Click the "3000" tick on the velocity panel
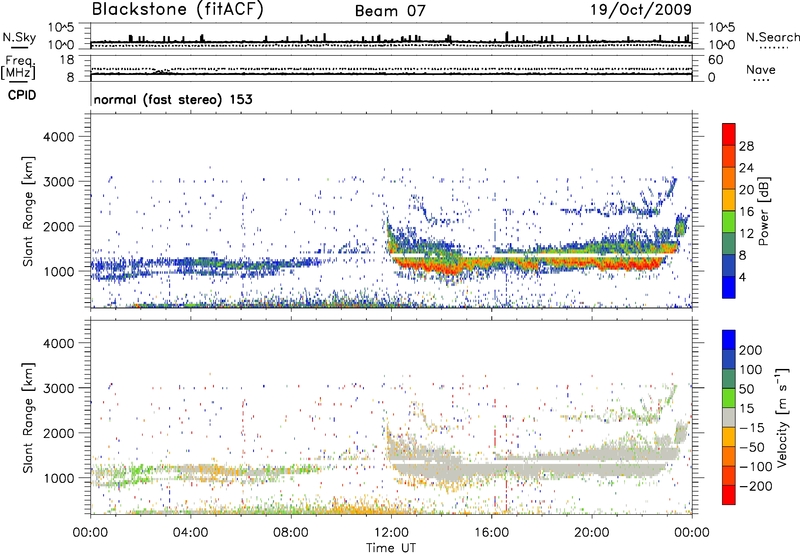Image resolution: width=800 pixels, height=554 pixels. click(58, 388)
